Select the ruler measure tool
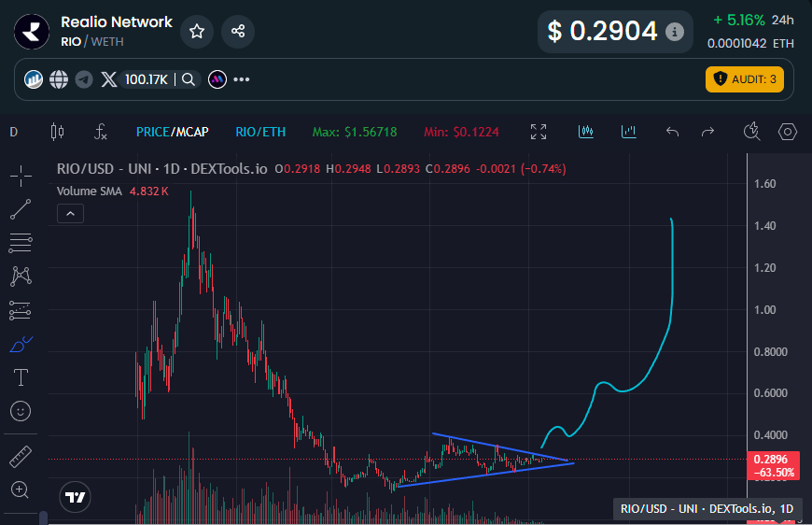Screen dimensions: 812x525 [21, 457]
